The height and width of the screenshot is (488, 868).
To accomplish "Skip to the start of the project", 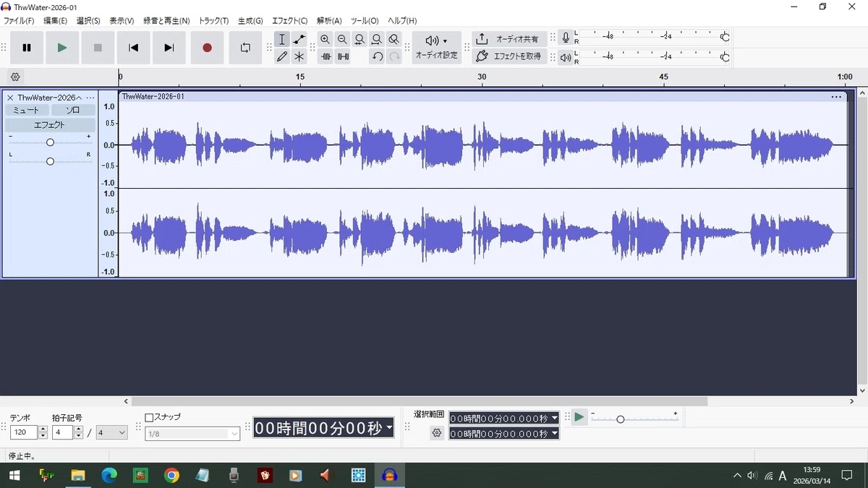I will pyautogui.click(x=133, y=48).
